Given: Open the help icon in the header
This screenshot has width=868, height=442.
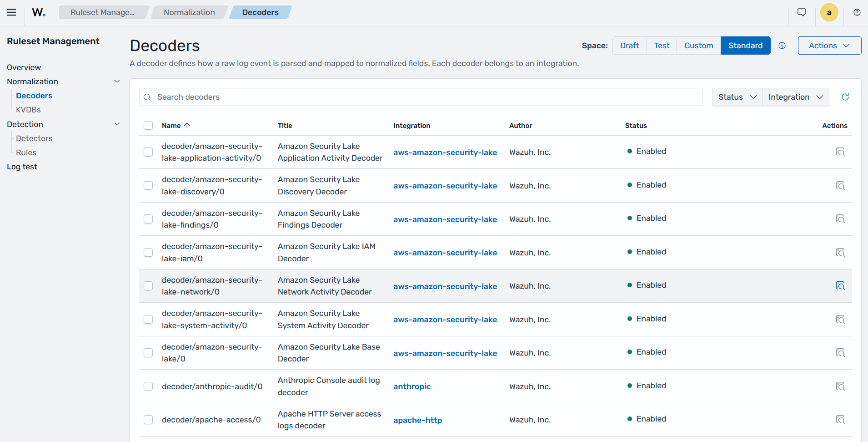Looking at the screenshot, I should [x=857, y=12].
